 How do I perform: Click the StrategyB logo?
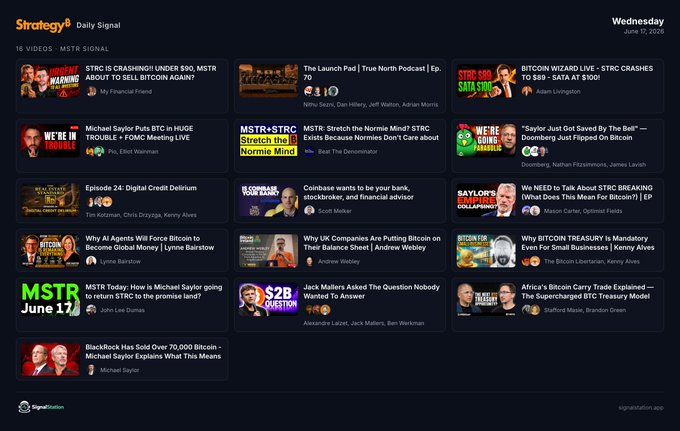pos(43,25)
